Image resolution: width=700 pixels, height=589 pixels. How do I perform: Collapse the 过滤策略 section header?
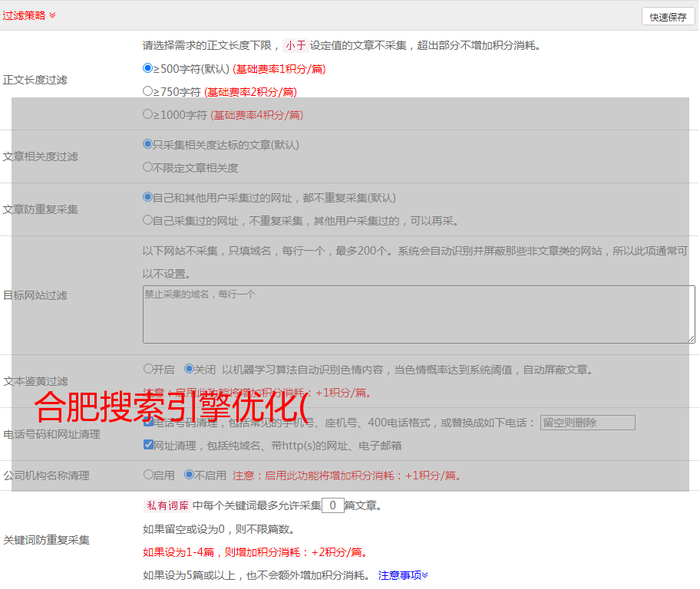click(29, 15)
